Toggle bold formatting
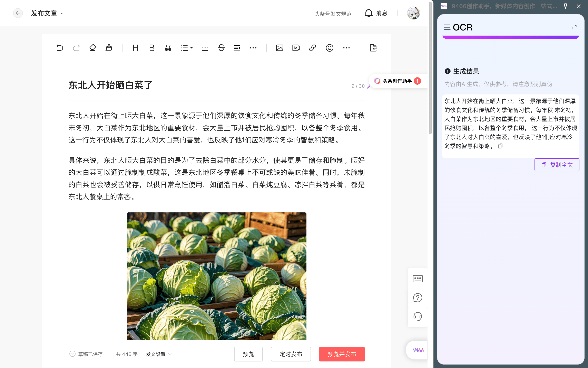The image size is (588, 368). (152, 48)
